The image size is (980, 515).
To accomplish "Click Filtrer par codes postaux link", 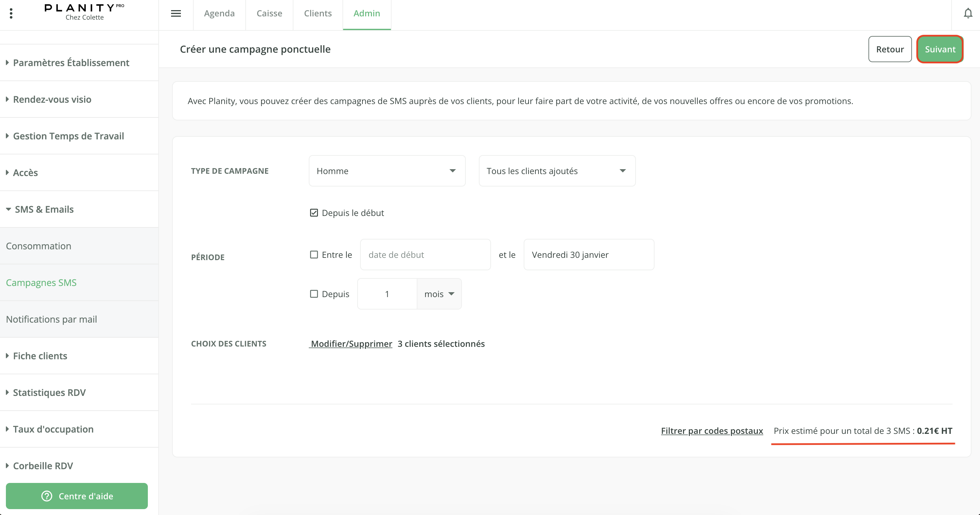I will 712,431.
